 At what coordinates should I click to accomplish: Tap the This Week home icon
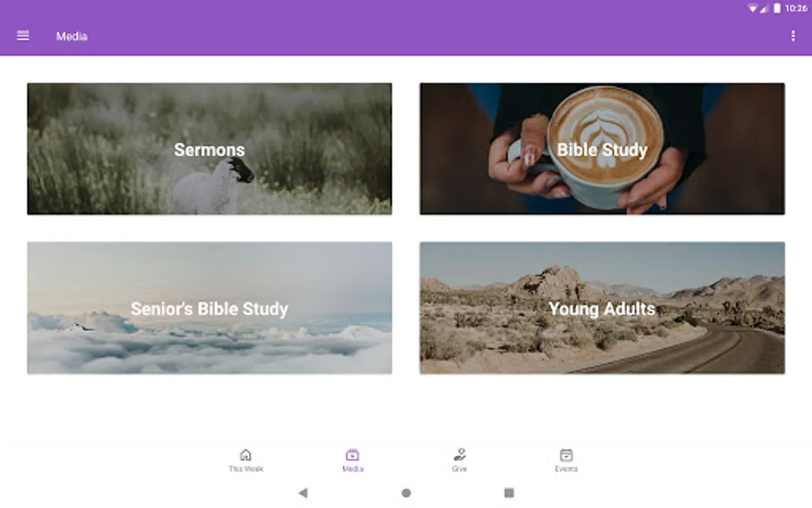245,454
